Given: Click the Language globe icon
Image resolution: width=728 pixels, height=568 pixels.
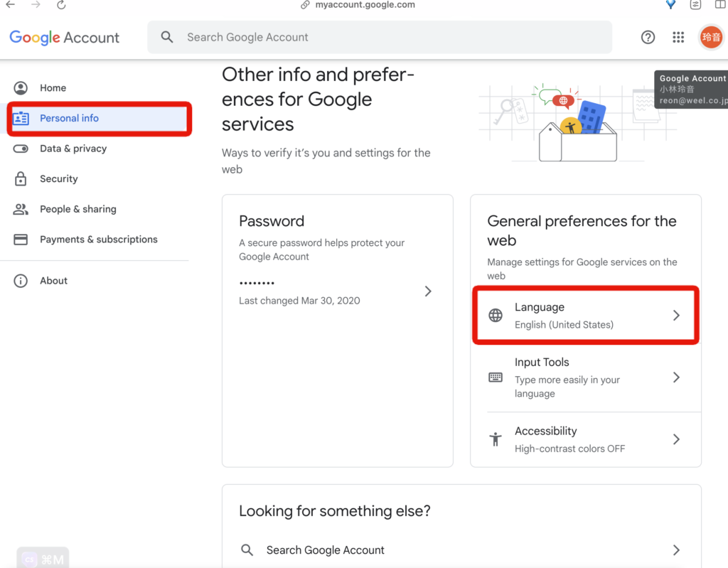Looking at the screenshot, I should [x=496, y=316].
